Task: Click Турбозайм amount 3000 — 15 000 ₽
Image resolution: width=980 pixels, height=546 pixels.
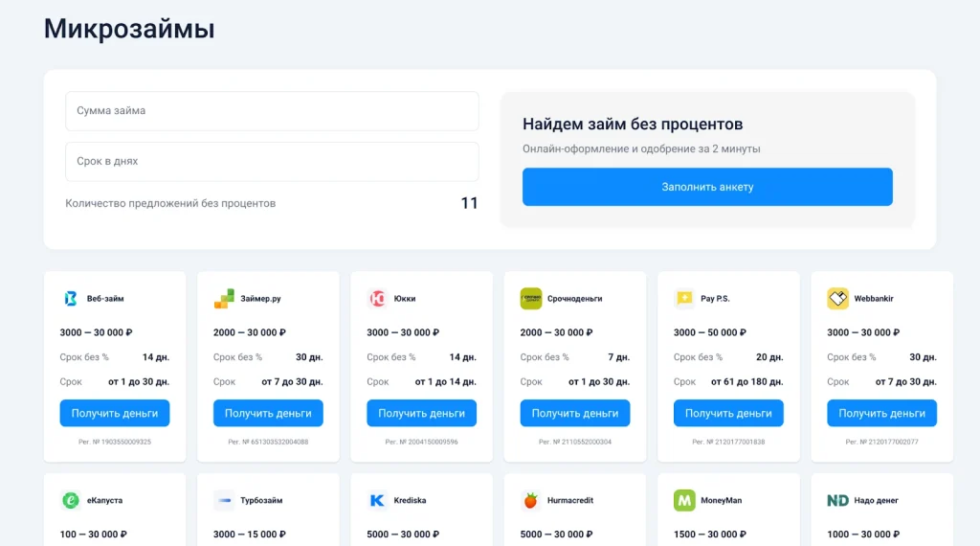Action: point(250,535)
